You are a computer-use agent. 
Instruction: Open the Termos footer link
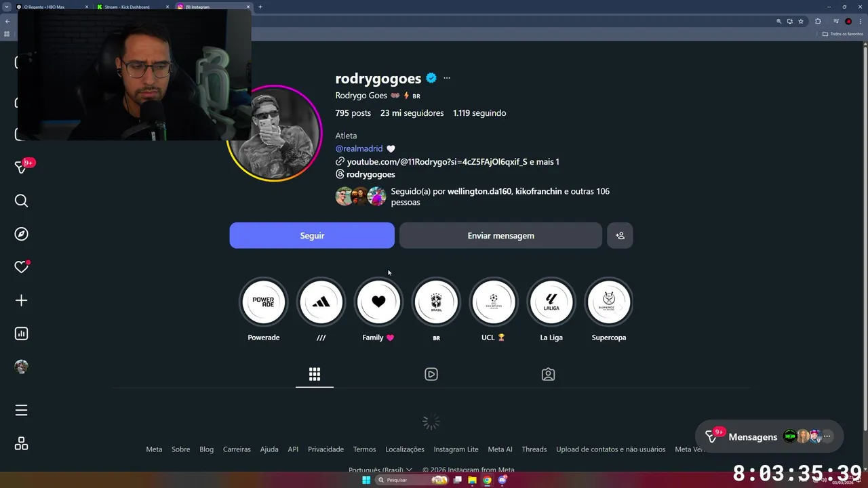point(364,449)
